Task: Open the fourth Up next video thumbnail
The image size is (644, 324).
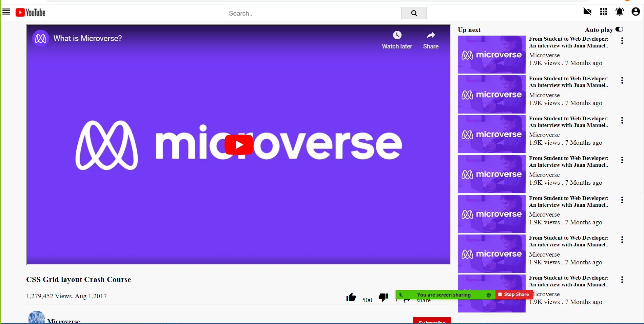Action: 491,174
